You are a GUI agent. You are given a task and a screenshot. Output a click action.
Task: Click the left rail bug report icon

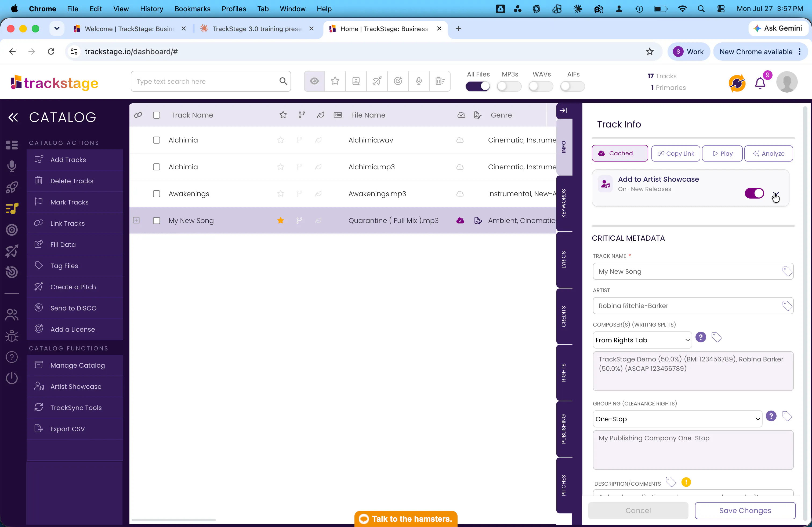click(12, 336)
